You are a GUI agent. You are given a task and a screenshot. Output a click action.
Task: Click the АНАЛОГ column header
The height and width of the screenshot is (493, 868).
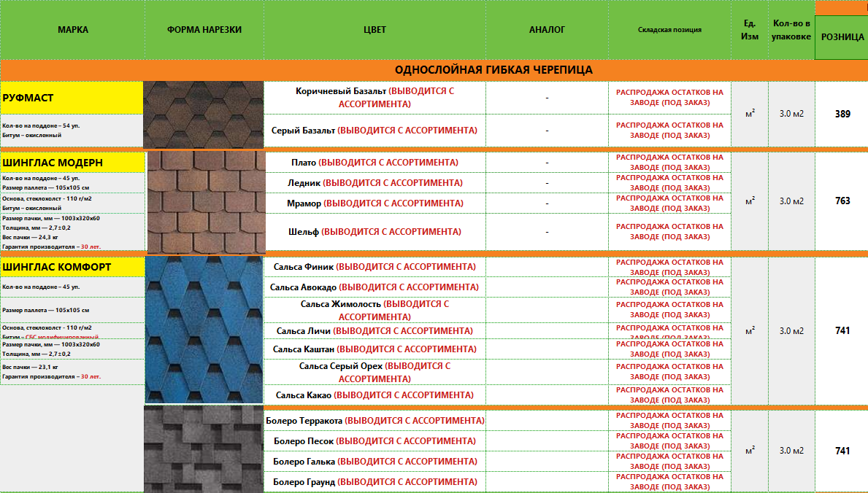pos(547,30)
